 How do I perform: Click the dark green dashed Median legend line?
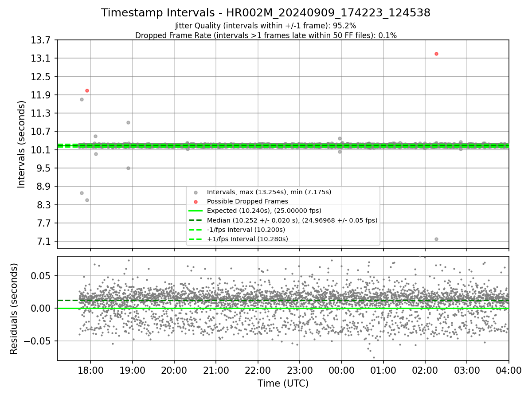[x=196, y=220]
